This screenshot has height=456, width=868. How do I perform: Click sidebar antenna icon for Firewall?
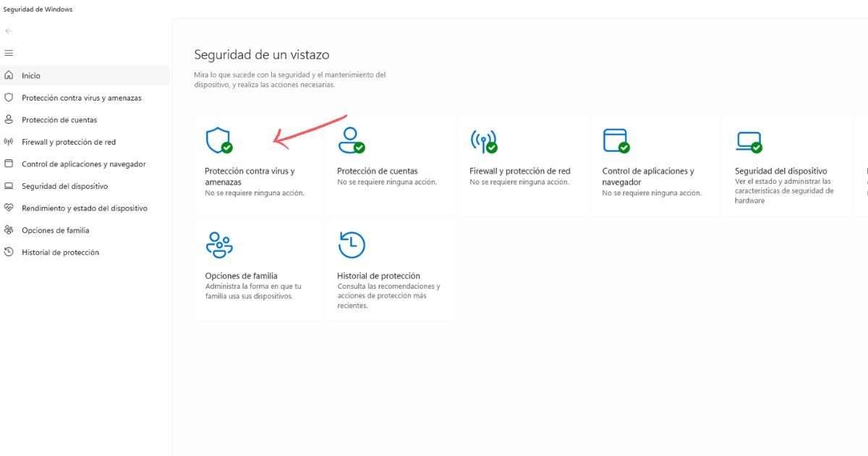coord(9,142)
